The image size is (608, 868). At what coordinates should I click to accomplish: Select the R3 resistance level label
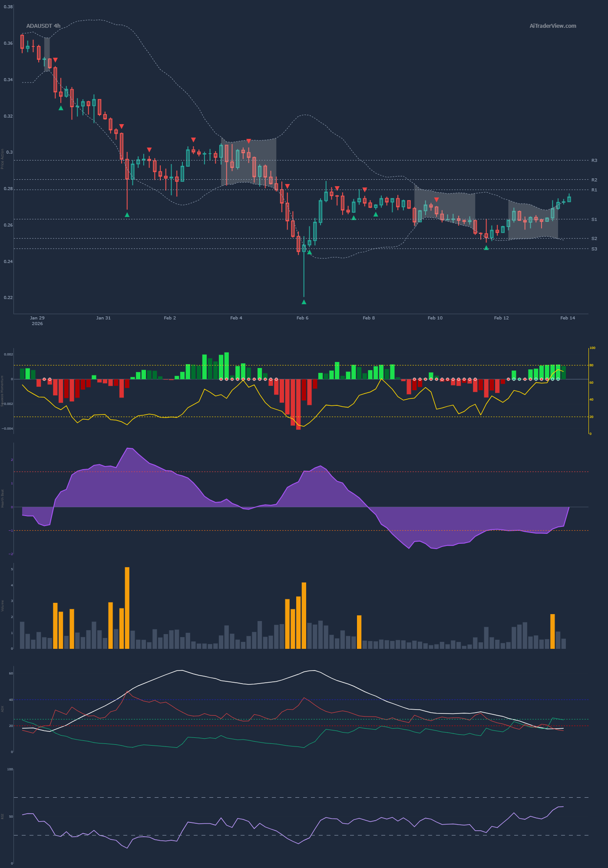[594, 161]
